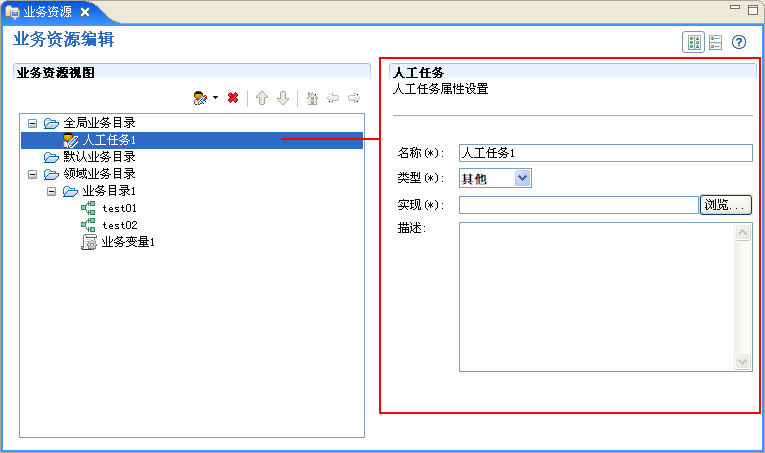Click the move up arrow icon
Image resolution: width=765 pixels, height=453 pixels.
[262, 98]
